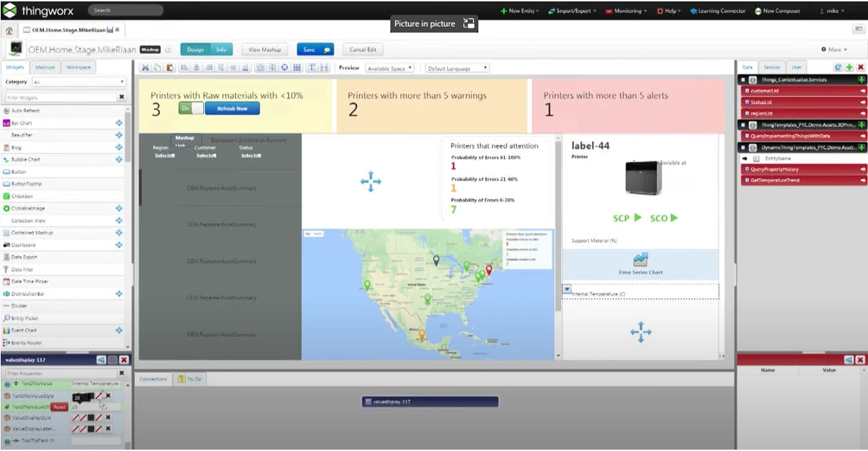Switch to the Mashups tab
The image size is (868, 451).
[x=45, y=67]
